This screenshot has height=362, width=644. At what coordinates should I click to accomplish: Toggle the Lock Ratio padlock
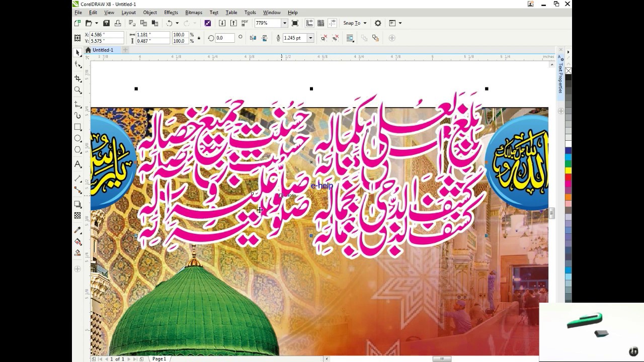pos(199,38)
